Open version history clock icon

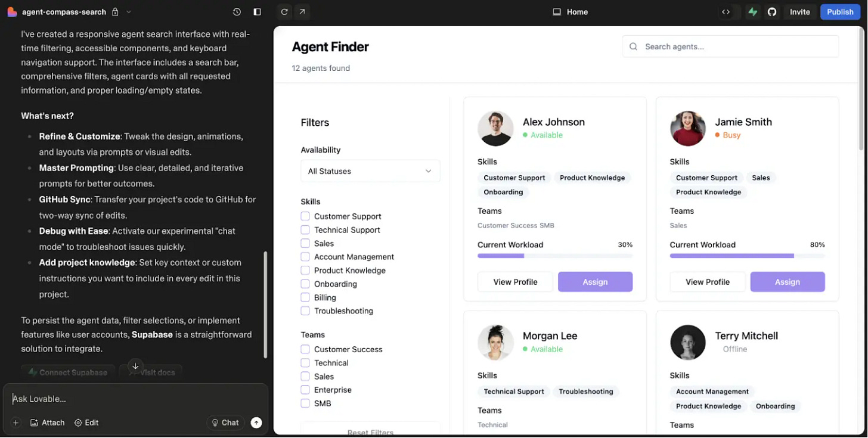[x=237, y=12]
